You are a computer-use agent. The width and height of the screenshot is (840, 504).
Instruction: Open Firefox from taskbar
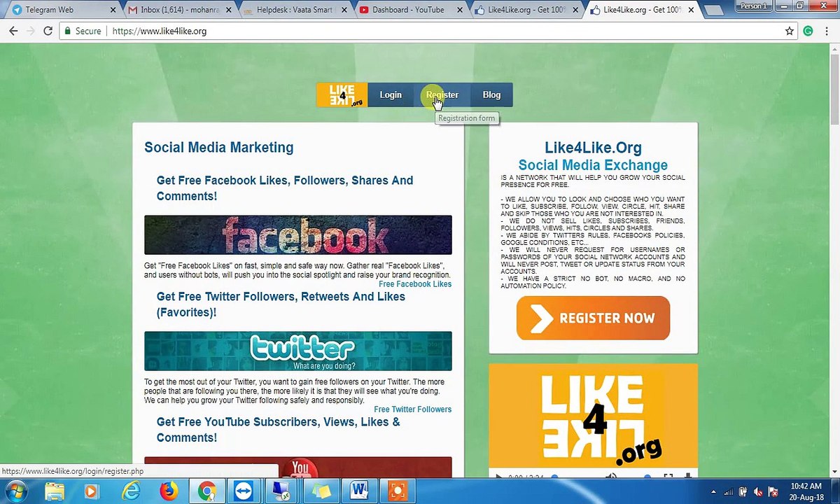169,491
